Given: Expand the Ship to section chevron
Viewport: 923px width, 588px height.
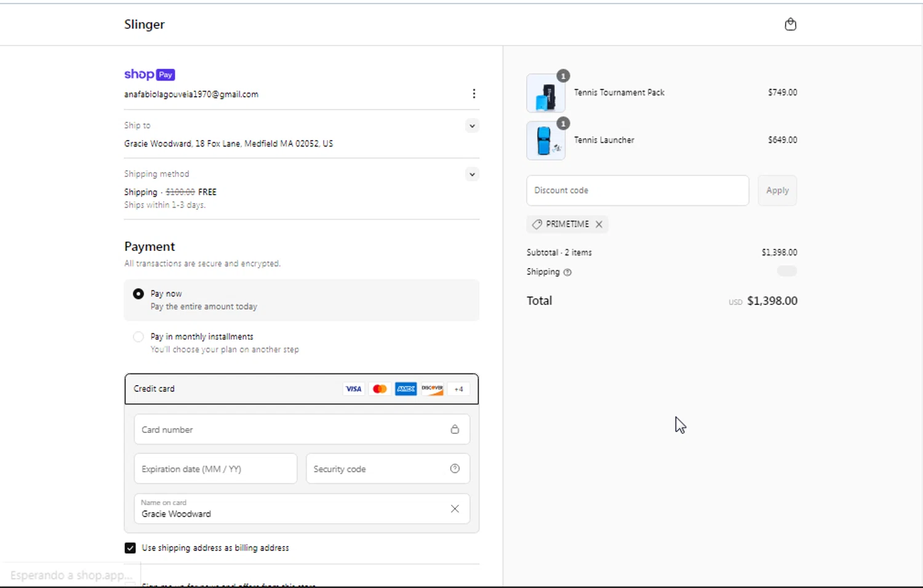Looking at the screenshot, I should click(472, 126).
